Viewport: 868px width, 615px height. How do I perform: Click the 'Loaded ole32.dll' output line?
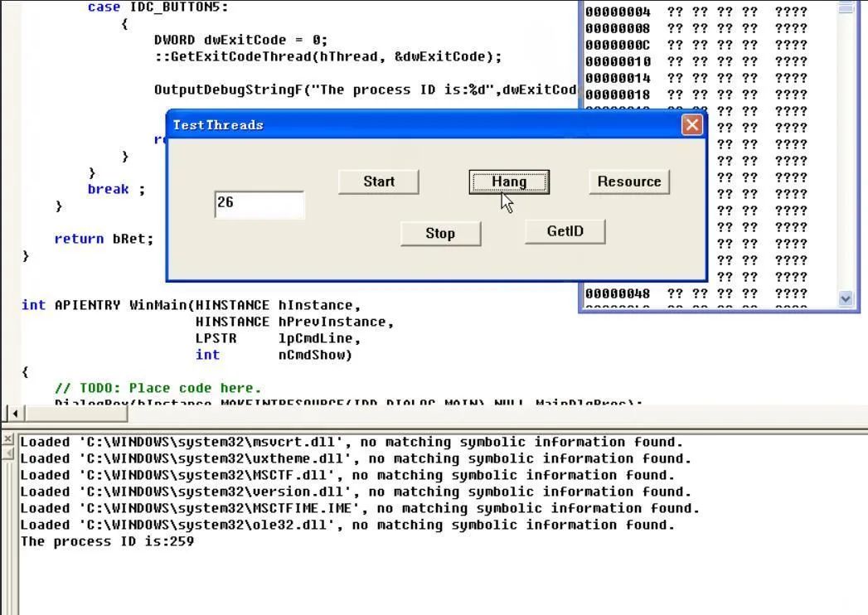point(347,525)
